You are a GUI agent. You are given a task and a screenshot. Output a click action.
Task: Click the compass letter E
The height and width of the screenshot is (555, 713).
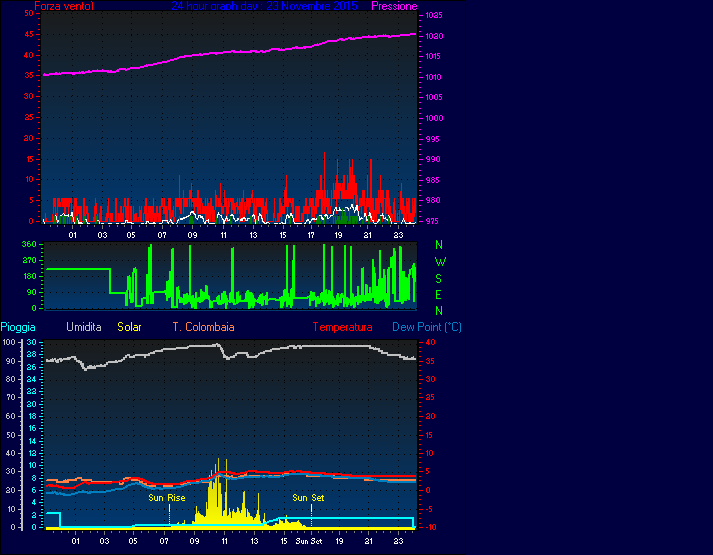438,295
